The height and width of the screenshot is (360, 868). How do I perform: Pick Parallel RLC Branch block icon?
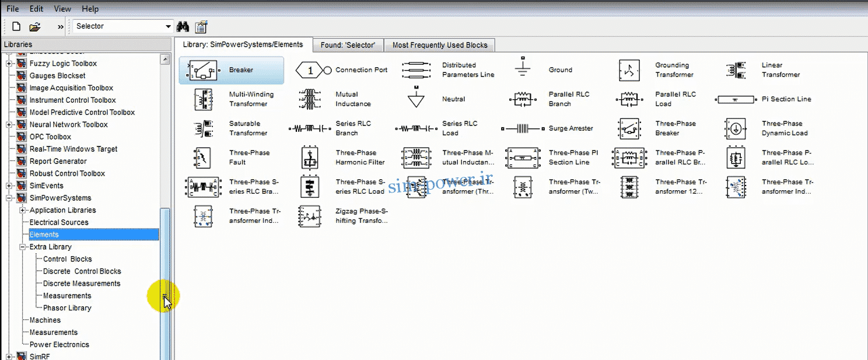coord(523,99)
